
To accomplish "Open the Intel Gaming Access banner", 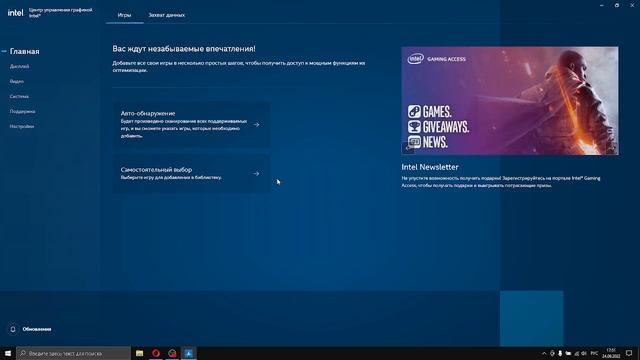I will [x=510, y=101].
